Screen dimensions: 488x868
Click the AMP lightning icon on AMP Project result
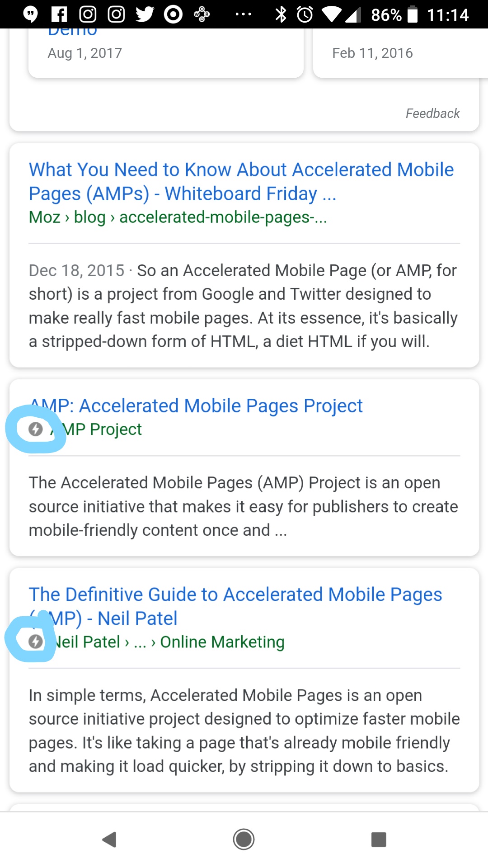click(x=36, y=430)
